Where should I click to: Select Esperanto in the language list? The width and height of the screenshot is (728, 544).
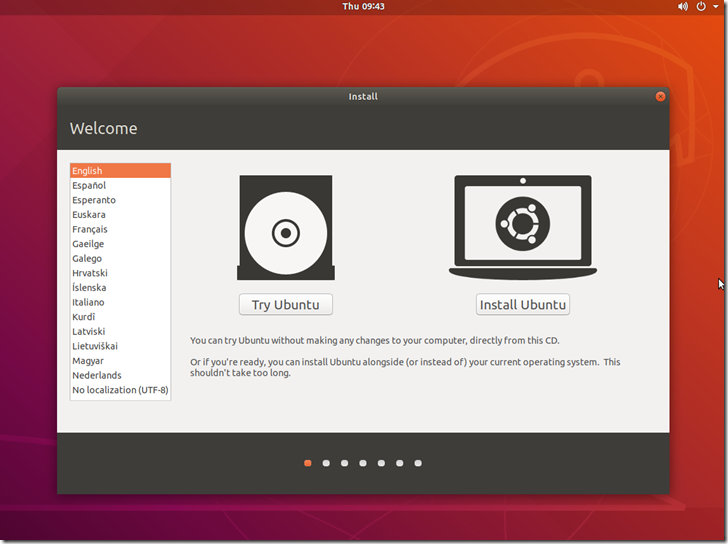pyautogui.click(x=120, y=200)
